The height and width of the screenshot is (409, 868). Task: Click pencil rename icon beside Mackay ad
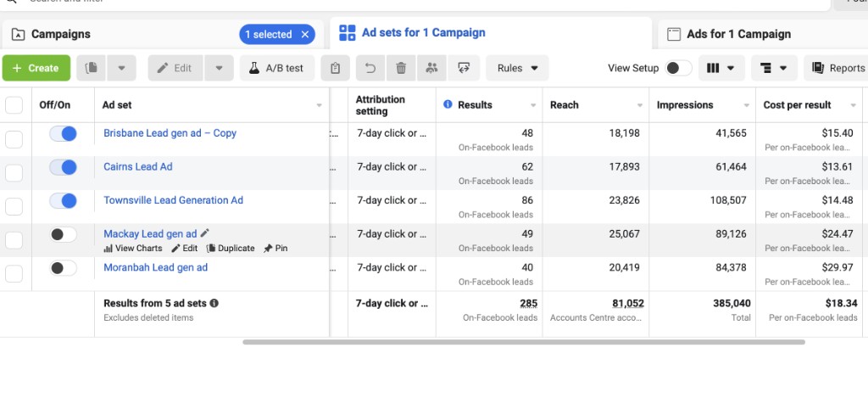coord(205,233)
